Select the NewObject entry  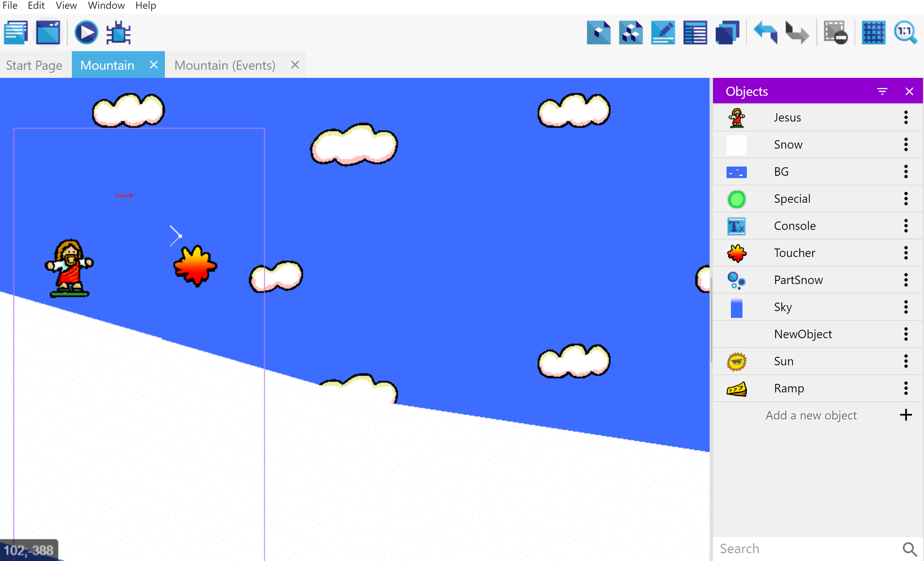tap(818, 334)
